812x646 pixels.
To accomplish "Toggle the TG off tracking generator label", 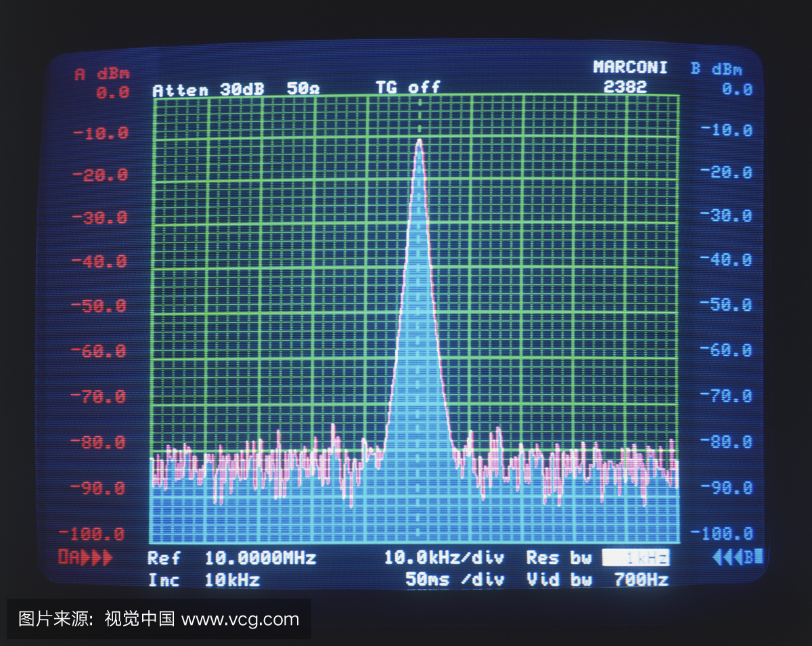I will [408, 87].
